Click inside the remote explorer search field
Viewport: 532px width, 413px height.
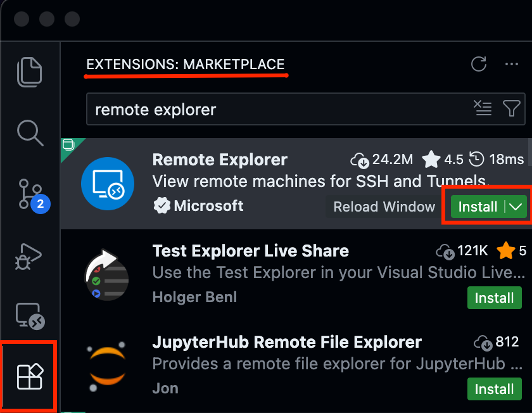point(253,108)
